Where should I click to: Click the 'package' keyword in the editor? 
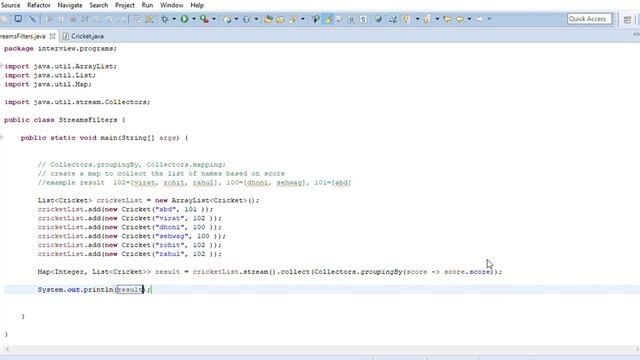(x=19, y=49)
